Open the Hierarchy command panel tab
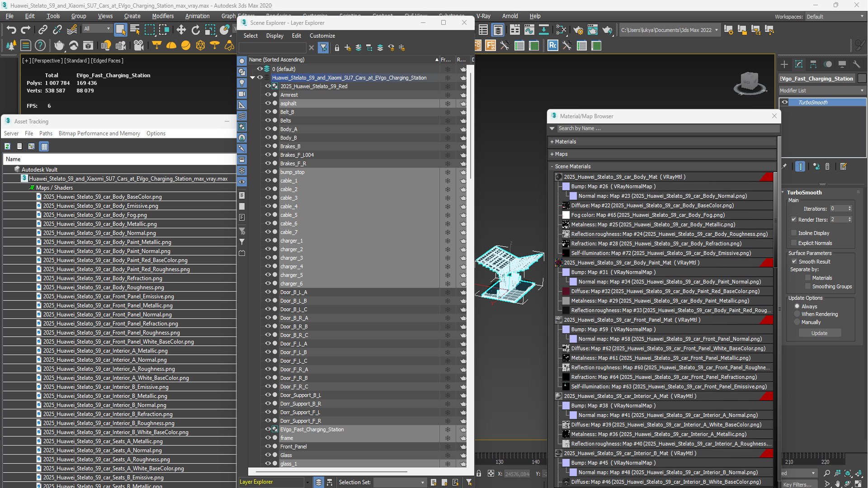868x488 pixels. 813,64
